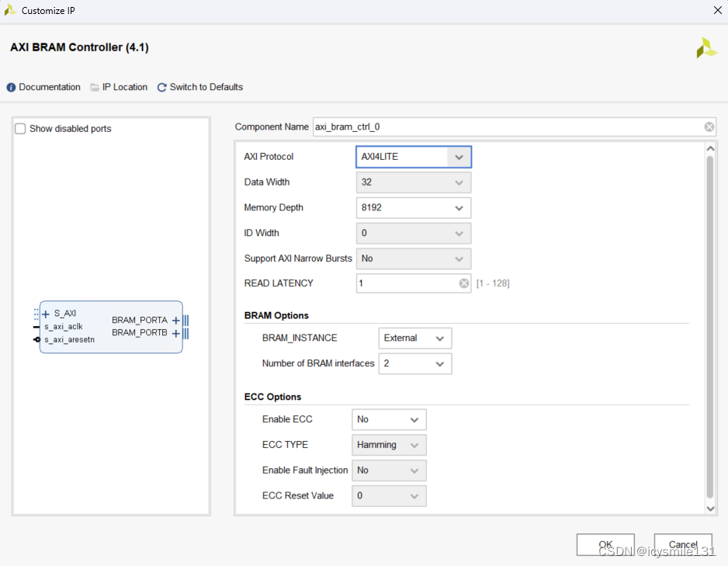
Task: Click Switch to Defaults
Action: (x=206, y=87)
